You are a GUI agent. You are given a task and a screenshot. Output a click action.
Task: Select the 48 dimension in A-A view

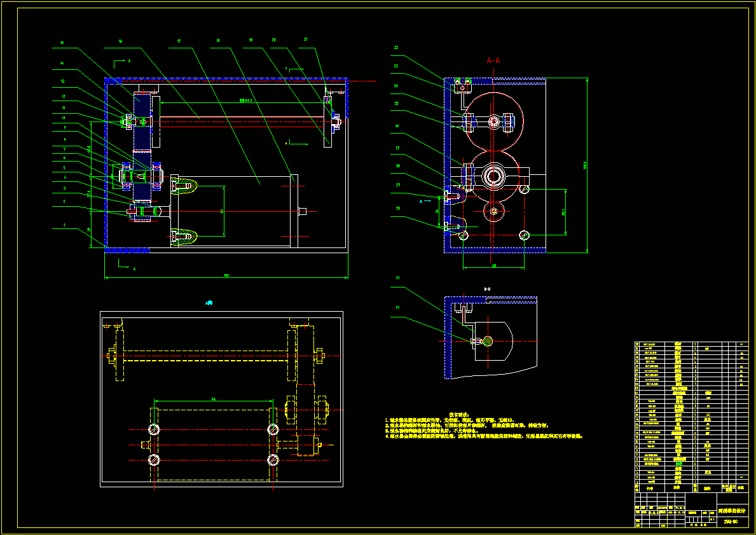493,266
